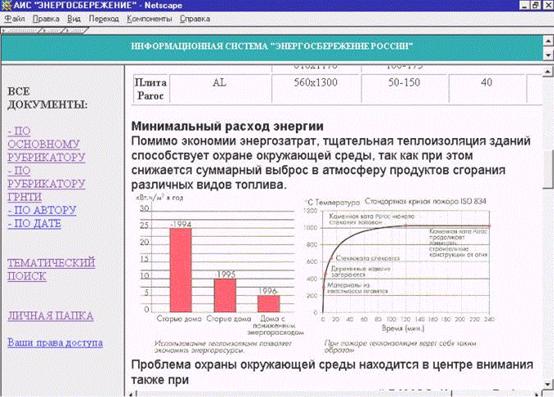Image resolution: width=554 pixels, height=397 pixels.
Task: Open the Справка menu
Action: (195, 19)
